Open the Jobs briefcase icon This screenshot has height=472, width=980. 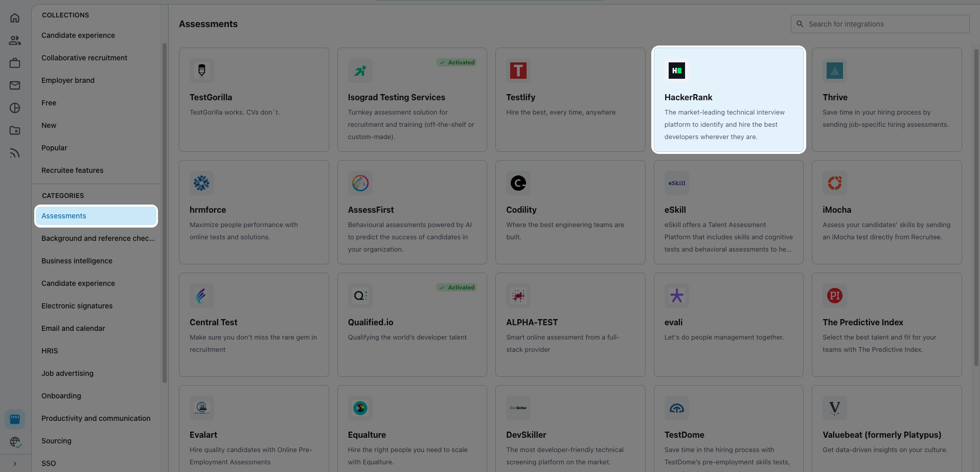click(x=15, y=63)
